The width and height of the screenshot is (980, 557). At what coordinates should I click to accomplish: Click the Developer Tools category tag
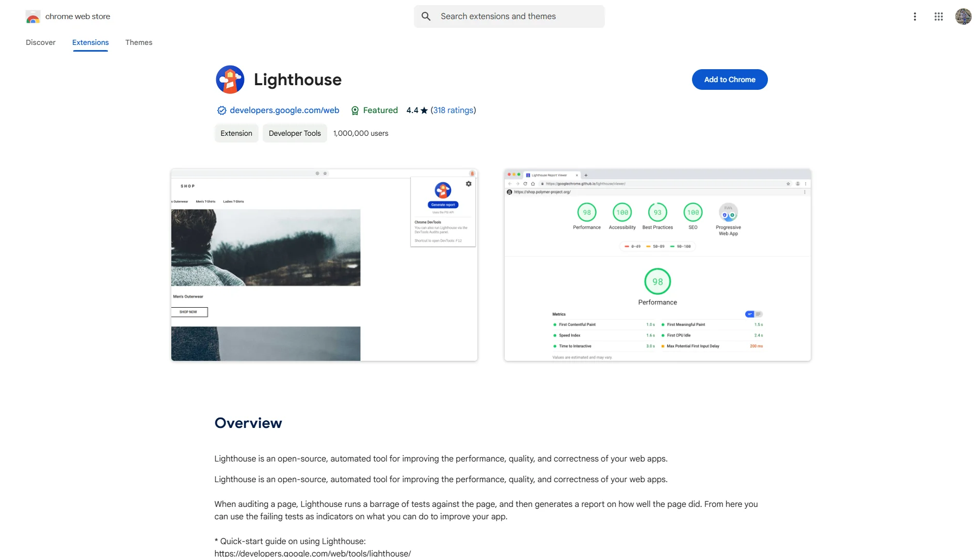pyautogui.click(x=294, y=133)
